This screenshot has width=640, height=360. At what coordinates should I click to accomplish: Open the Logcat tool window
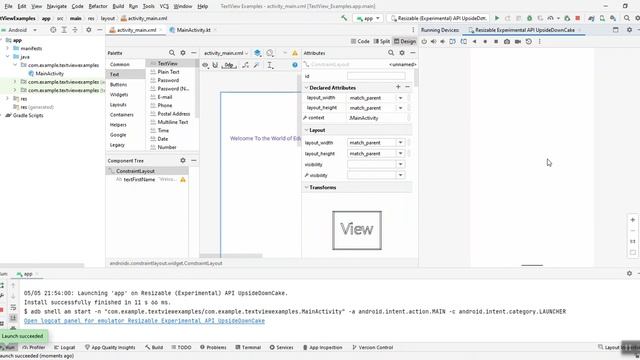coord(64,347)
